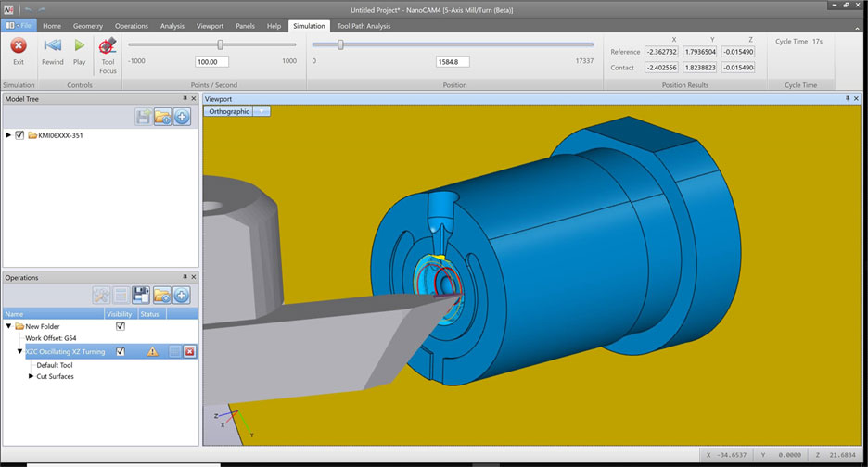Image resolution: width=868 pixels, height=467 pixels.
Task: Click the Operations panel blue plus icon
Action: (182, 296)
